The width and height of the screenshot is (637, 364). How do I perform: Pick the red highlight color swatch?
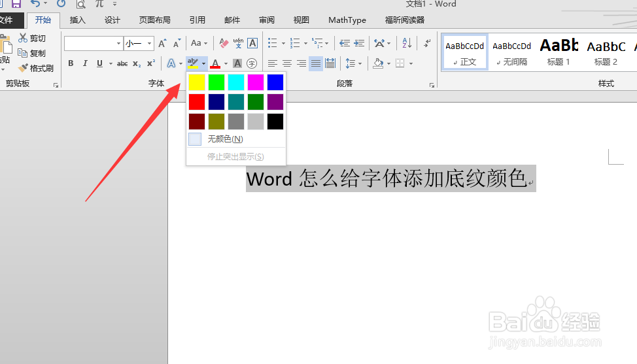point(197,102)
